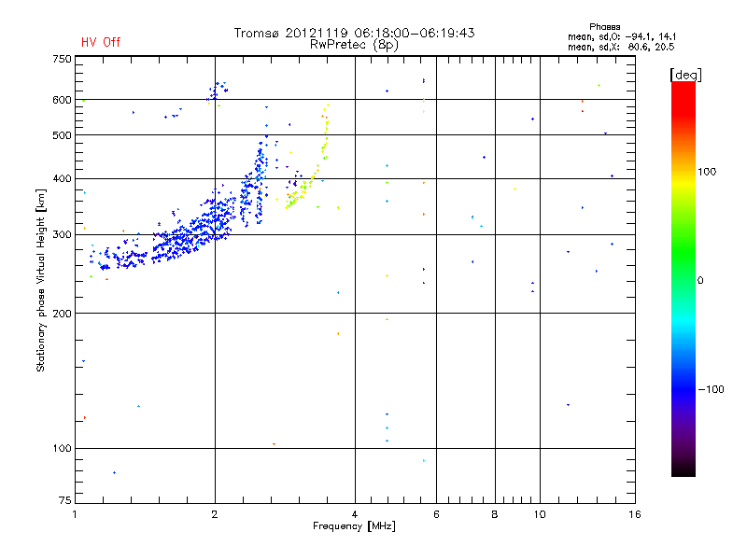Click the 'RwPretec (8p)' subtitle

coord(354,45)
